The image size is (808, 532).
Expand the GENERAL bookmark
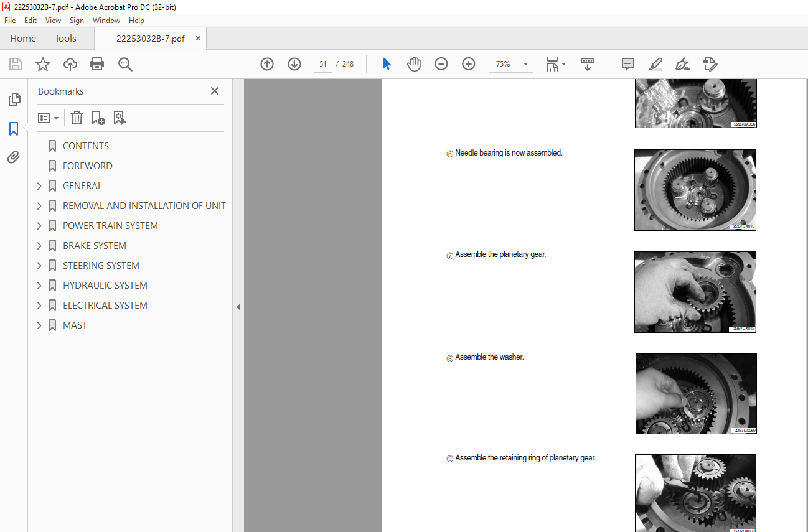[x=39, y=186]
